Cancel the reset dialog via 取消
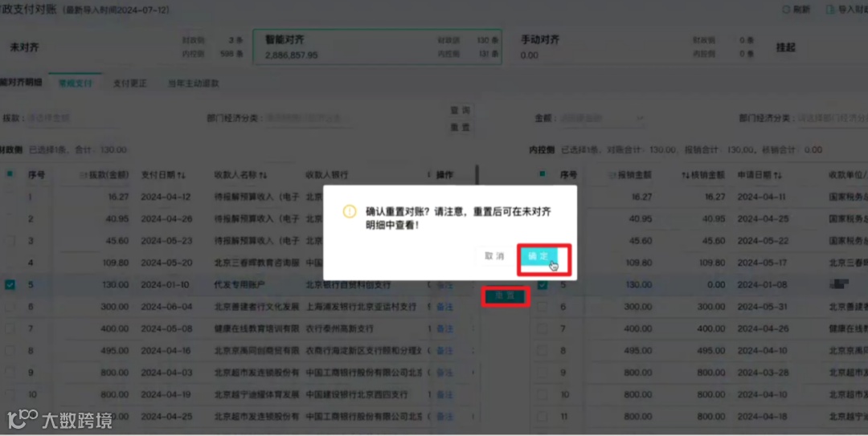This screenshot has height=436, width=868. pyautogui.click(x=494, y=256)
